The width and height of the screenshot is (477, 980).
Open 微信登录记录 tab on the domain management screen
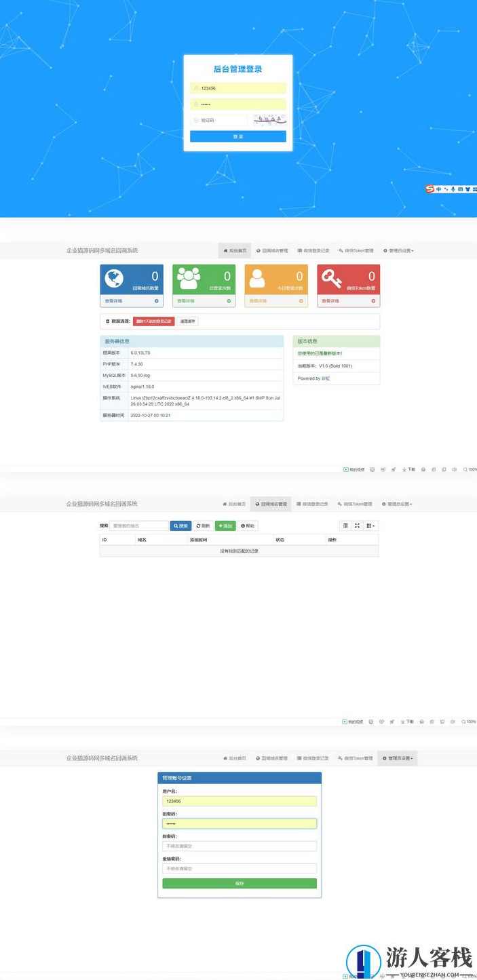(x=312, y=504)
